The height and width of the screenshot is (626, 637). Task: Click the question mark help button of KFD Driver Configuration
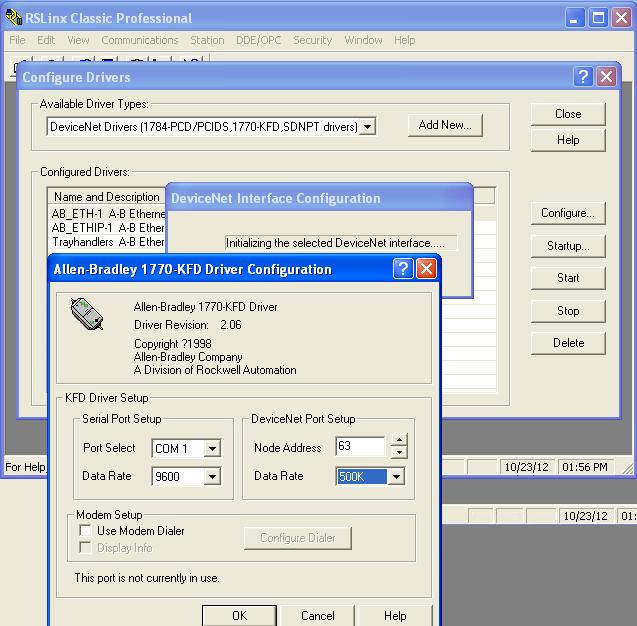pyautogui.click(x=403, y=269)
